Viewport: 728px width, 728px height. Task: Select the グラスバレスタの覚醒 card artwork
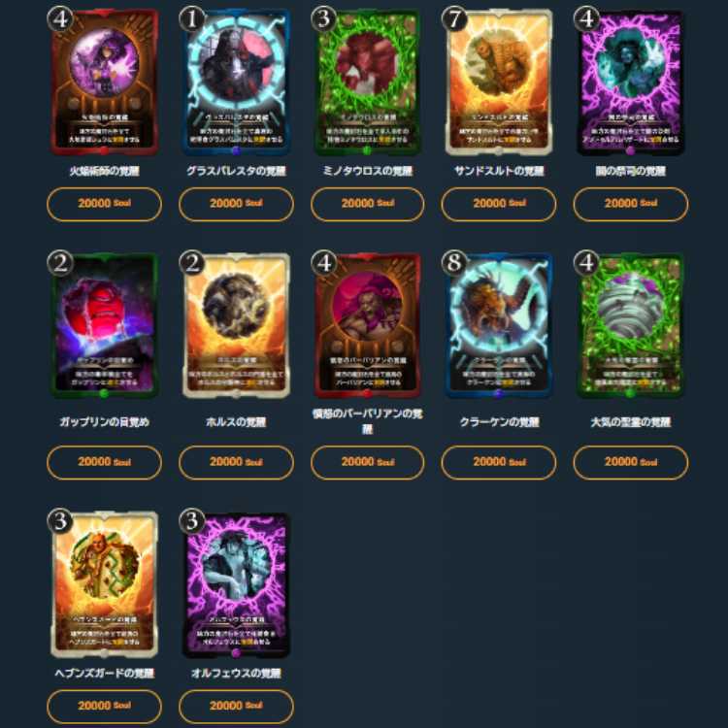tap(236, 83)
